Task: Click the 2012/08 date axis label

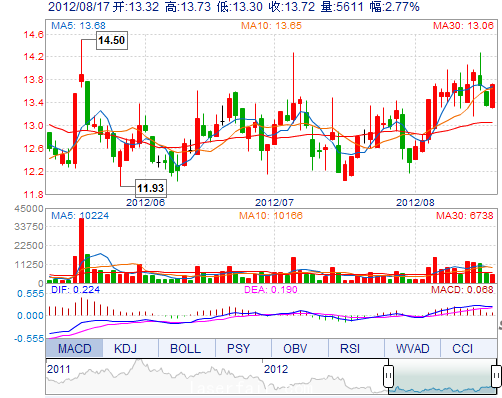Action: point(415,202)
